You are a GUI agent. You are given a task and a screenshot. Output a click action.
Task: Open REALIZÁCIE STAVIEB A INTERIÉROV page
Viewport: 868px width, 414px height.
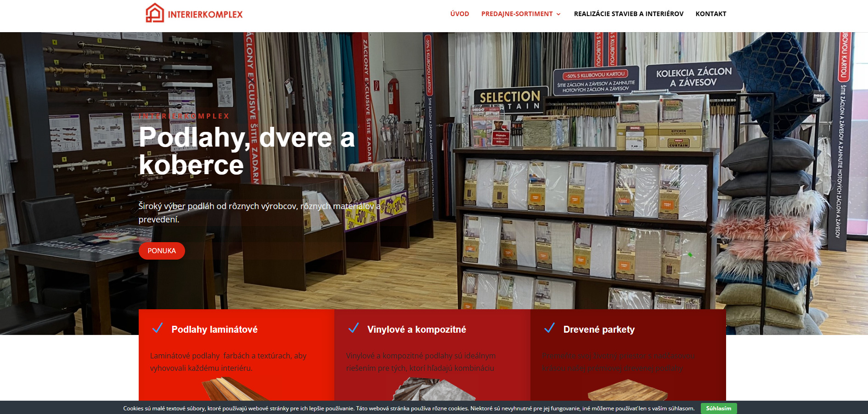[x=628, y=14]
